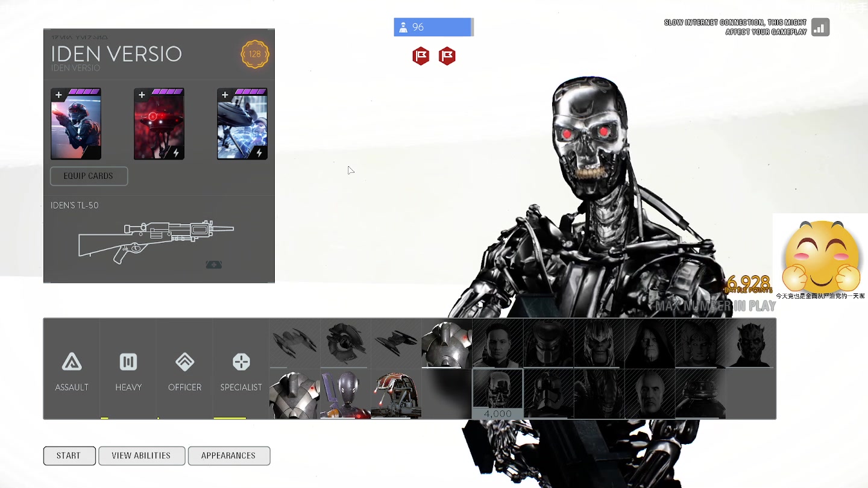Screen dimensions: 868x488
Task: Select the Iden's TL-50 weapon outline
Action: [156, 241]
